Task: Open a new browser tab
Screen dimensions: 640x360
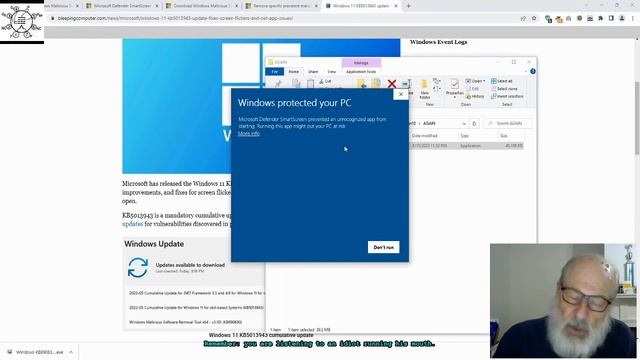Action: (408, 6)
